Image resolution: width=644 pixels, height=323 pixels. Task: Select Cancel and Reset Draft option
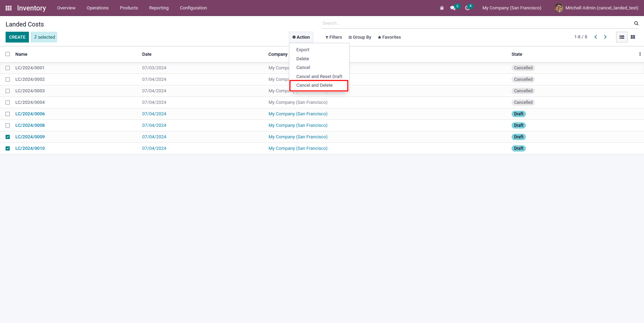[x=319, y=77]
